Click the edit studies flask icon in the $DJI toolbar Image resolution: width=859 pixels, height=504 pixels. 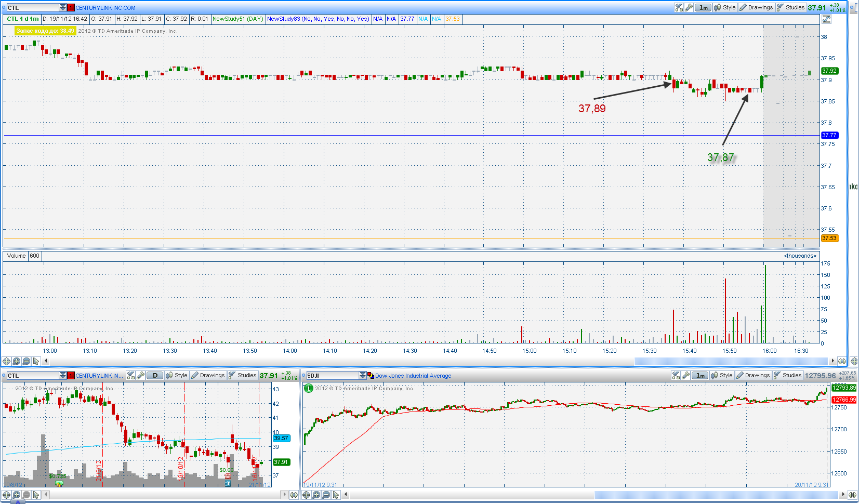(x=676, y=375)
